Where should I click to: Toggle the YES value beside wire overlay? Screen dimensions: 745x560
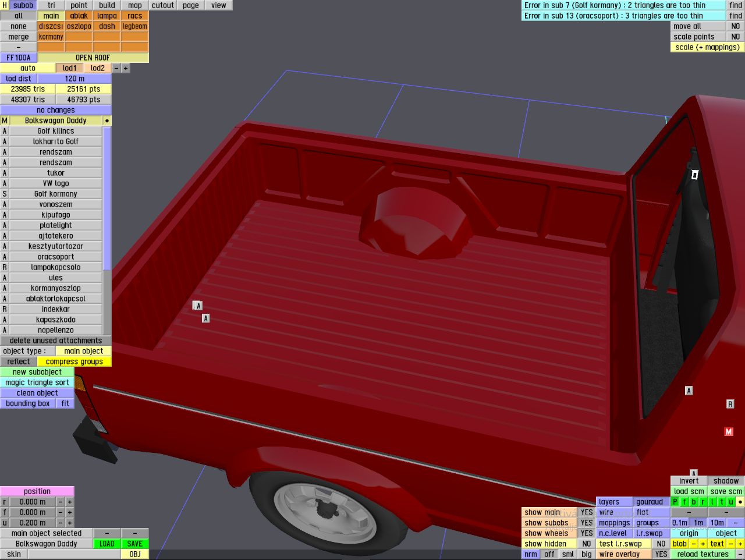(661, 554)
